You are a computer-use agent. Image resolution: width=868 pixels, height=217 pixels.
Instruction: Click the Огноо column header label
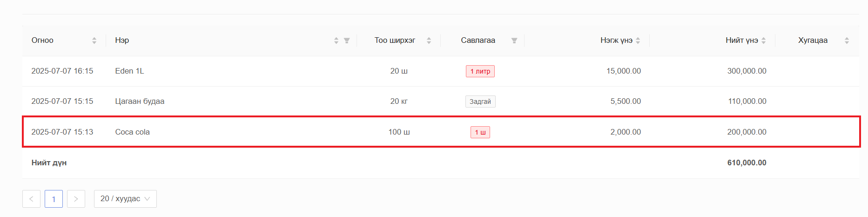tap(42, 41)
